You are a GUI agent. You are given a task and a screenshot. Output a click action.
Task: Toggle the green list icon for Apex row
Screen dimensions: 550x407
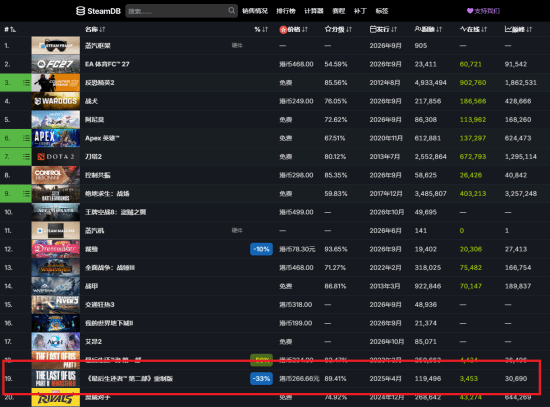point(26,138)
